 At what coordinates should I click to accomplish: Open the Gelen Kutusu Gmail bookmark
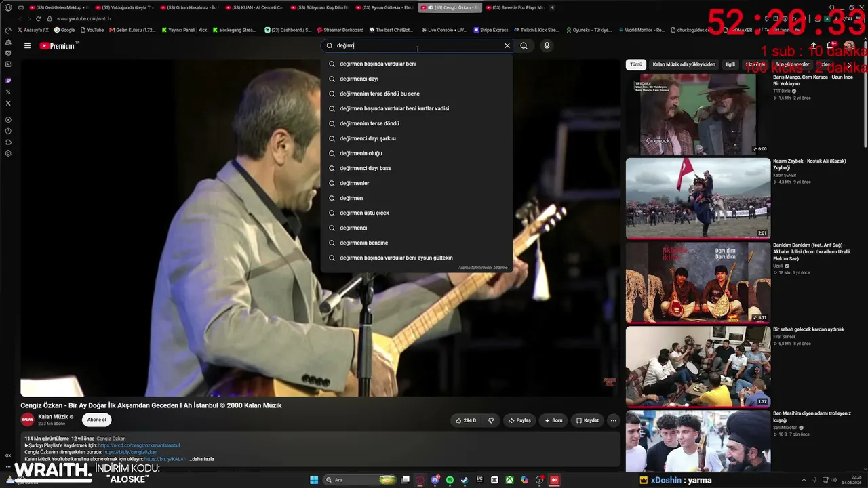(x=131, y=30)
